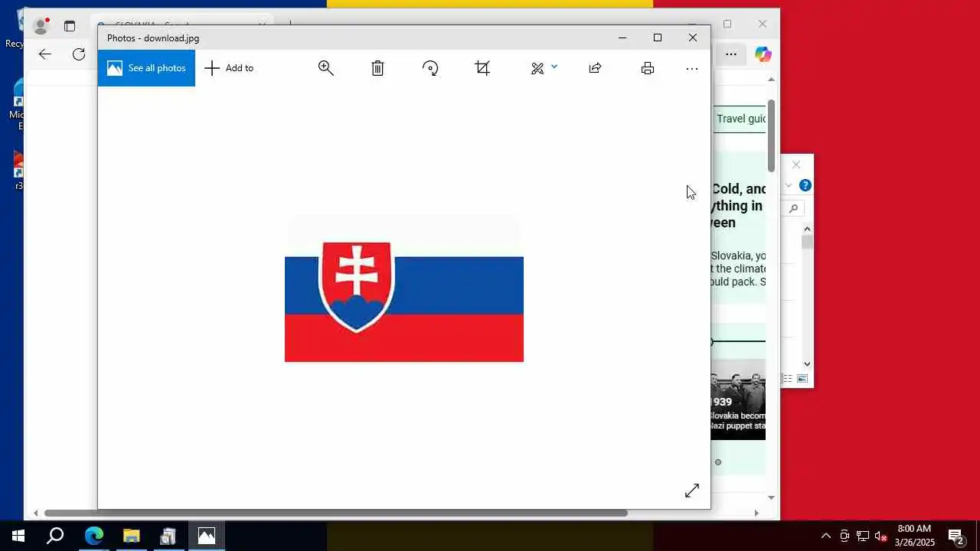Screen dimensions: 980x551
Task: Click the Edge horizontal scrollbar
Action: pos(335,514)
